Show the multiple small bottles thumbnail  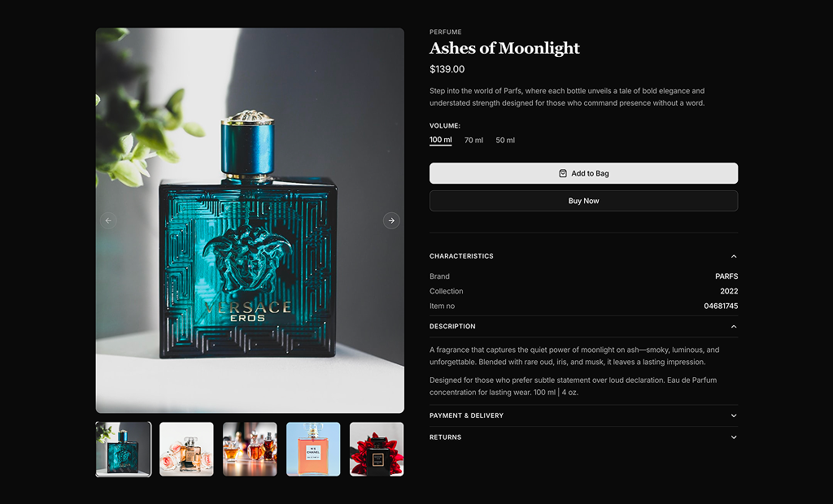tap(250, 450)
